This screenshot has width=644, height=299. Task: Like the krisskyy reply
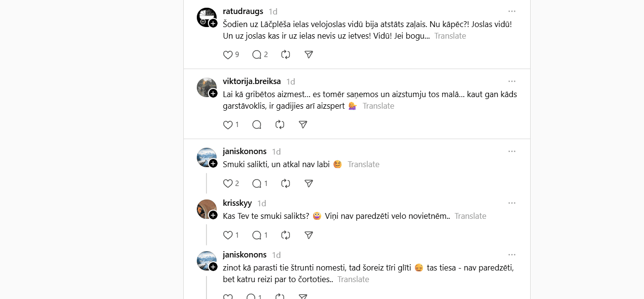[228, 235]
